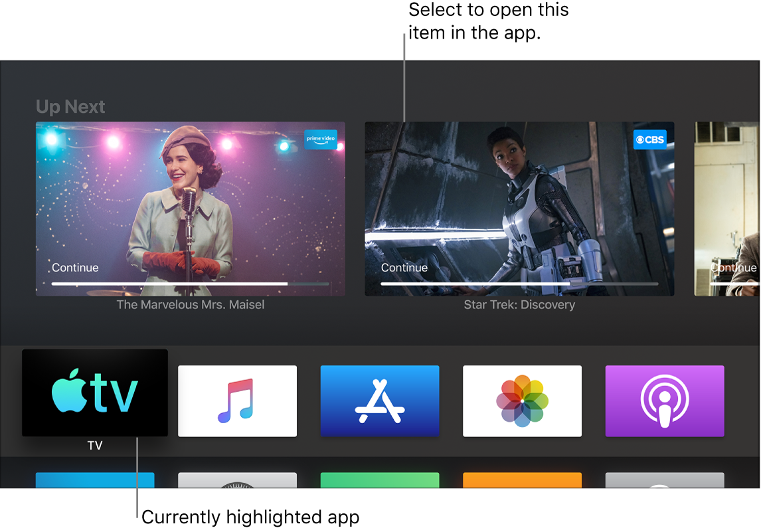Click Continue on The Marvelous Mrs. Maisel
The height and width of the screenshot is (532, 761).
point(75,267)
